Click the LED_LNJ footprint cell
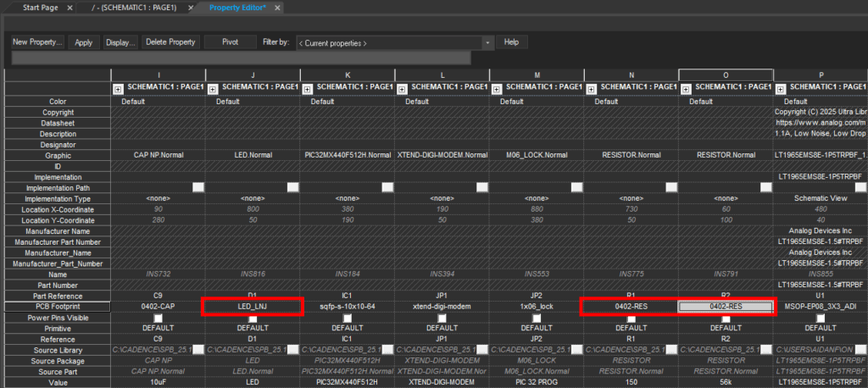Image resolution: width=868 pixels, height=388 pixels. coord(253,307)
